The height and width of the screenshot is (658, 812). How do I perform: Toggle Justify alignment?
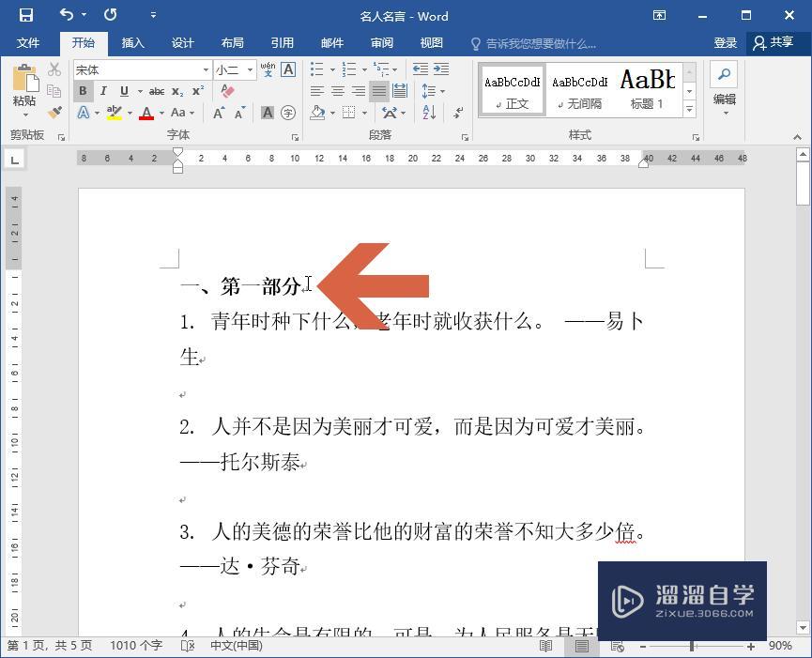click(x=379, y=91)
